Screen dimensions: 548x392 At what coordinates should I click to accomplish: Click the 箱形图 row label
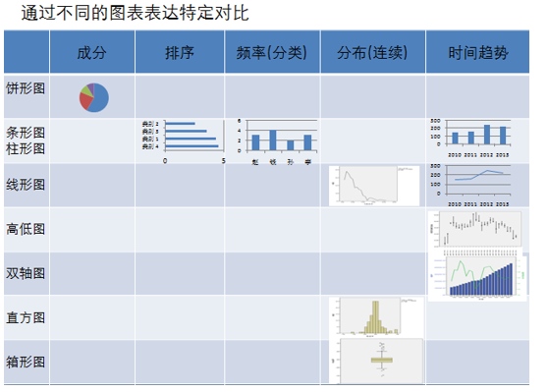(26, 362)
